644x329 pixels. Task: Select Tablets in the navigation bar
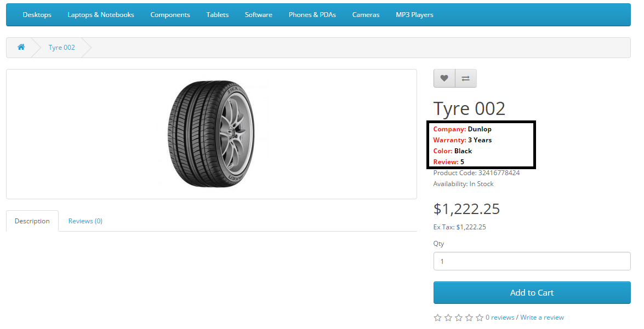click(218, 15)
